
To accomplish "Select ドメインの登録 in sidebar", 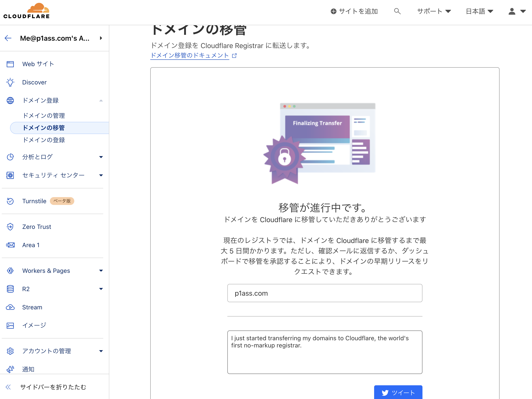I will click(44, 140).
